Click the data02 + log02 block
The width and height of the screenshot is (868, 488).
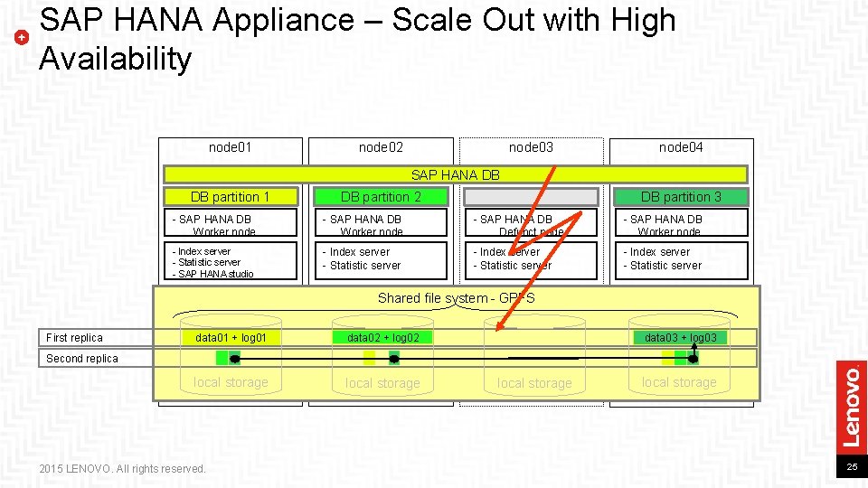pyautogui.click(x=382, y=337)
